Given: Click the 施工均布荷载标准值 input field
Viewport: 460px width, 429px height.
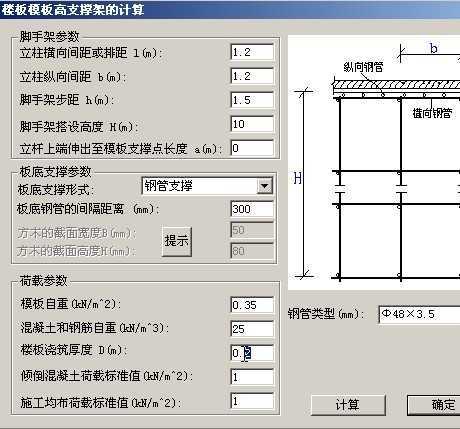Looking at the screenshot, I should coord(252,401).
